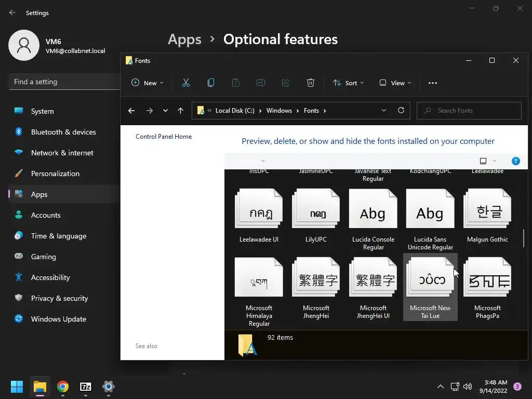Expand recent locations dropdown arrow
The image size is (532, 399).
pos(165,111)
